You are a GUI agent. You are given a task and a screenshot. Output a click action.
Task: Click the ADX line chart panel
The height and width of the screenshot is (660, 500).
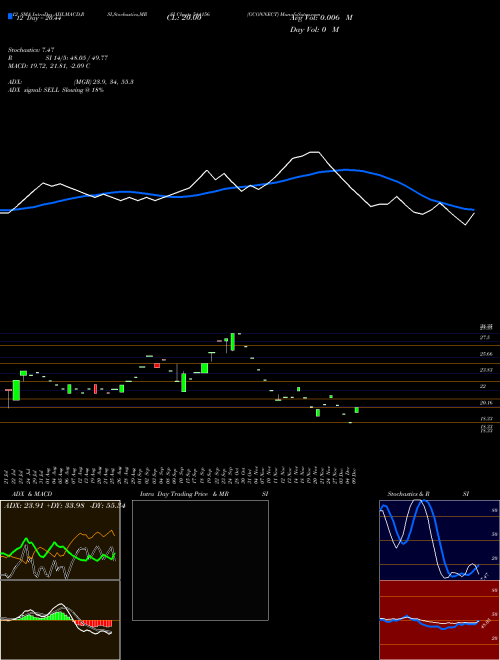(60, 540)
